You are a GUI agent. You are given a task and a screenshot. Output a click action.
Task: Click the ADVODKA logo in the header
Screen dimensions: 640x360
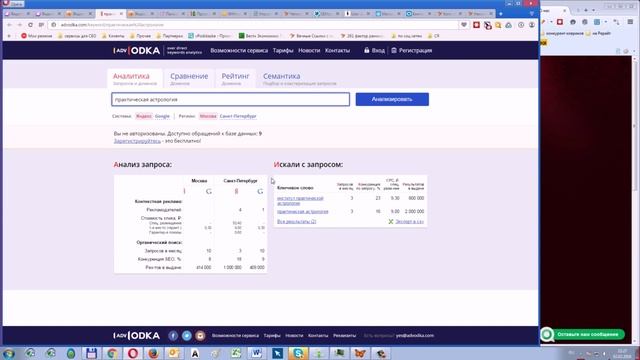[x=137, y=51]
